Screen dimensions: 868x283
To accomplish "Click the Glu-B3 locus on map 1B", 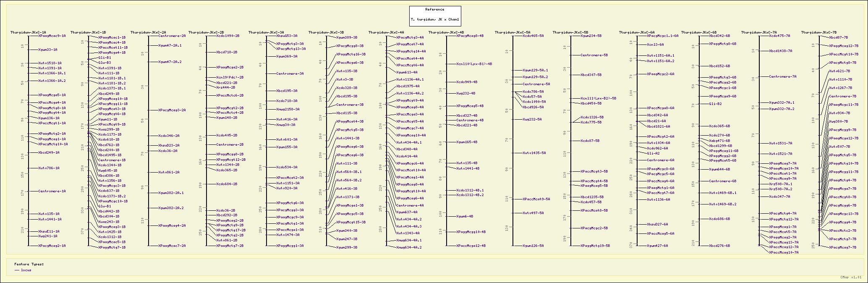I will pyautogui.click(x=105, y=63).
